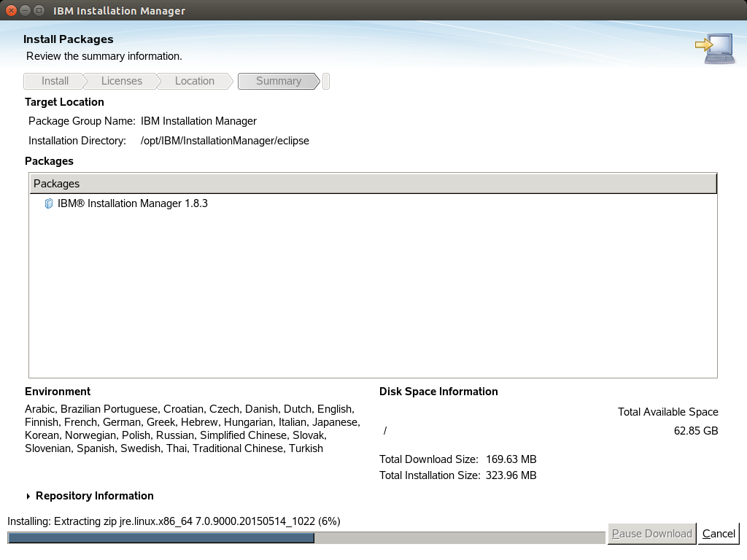Click the Pause Download button
This screenshot has width=747, height=560.
tap(651, 534)
